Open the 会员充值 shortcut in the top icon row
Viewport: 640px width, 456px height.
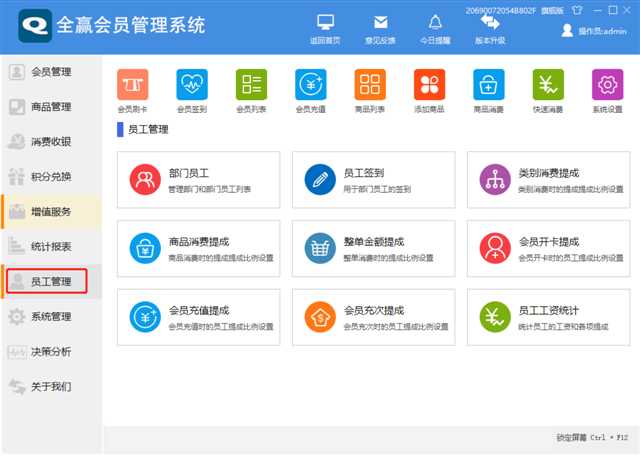[311, 85]
